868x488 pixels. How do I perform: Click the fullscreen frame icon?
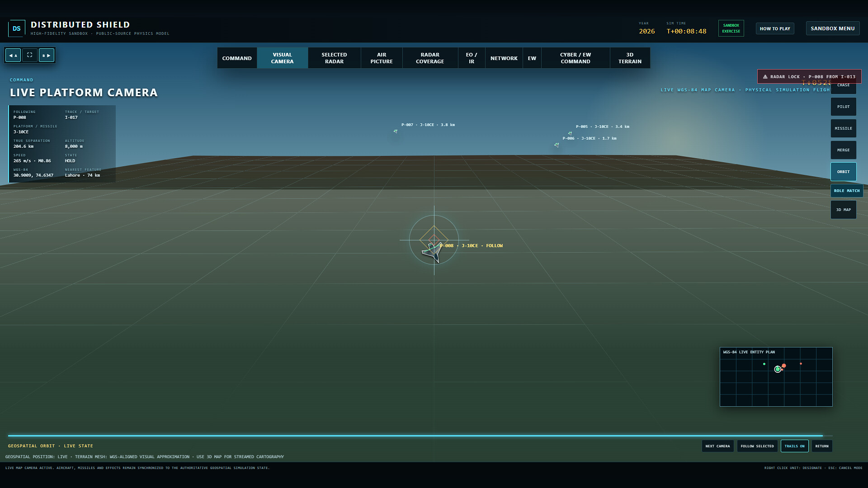[29, 55]
